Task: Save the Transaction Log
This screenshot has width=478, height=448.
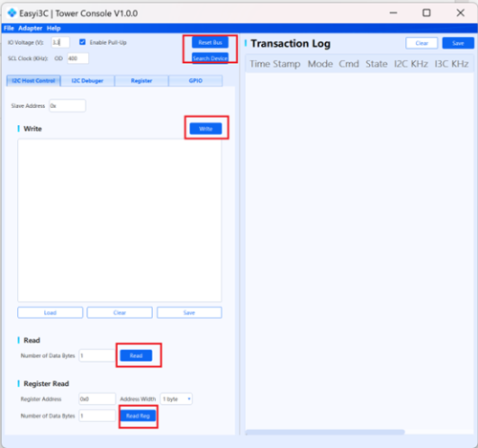Action: (458, 43)
